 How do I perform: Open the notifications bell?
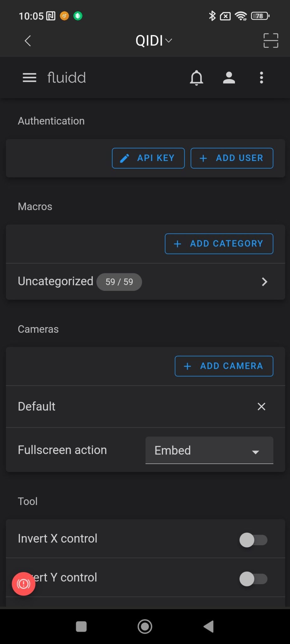tap(197, 78)
